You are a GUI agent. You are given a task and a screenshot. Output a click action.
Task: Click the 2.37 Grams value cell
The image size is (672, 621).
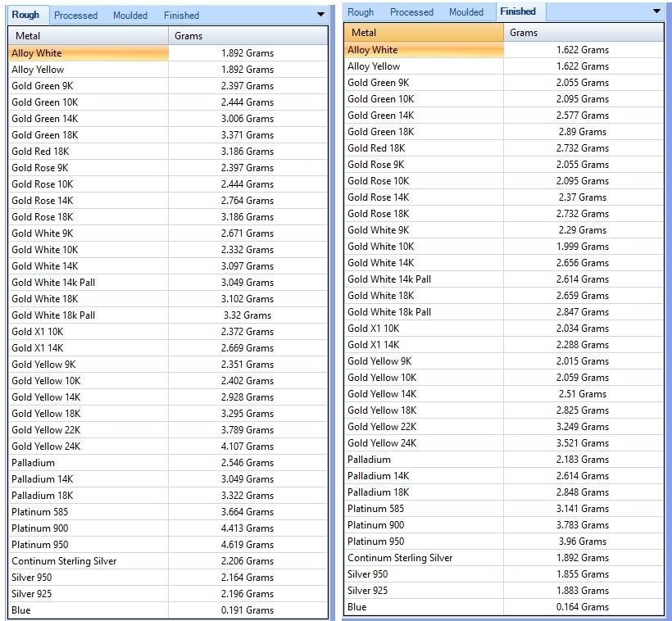[583, 197]
